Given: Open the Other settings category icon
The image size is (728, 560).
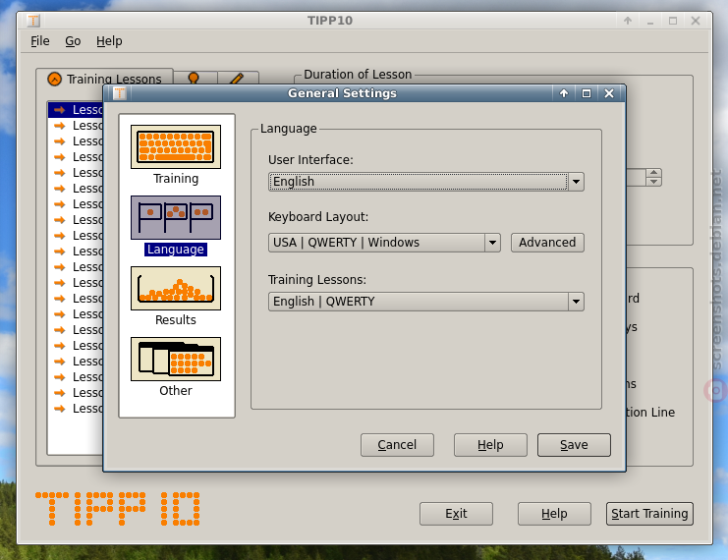Looking at the screenshot, I should [x=176, y=359].
